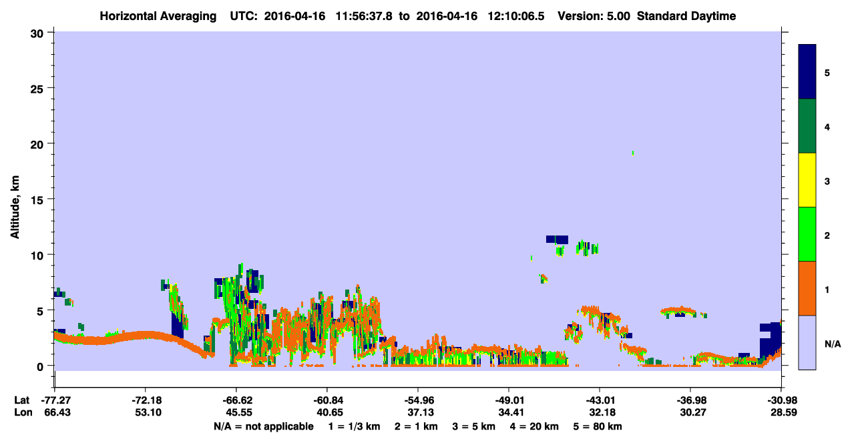The width and height of the screenshot is (868, 445).
Task: Click the 'Lat' row label
Action: coord(21,400)
